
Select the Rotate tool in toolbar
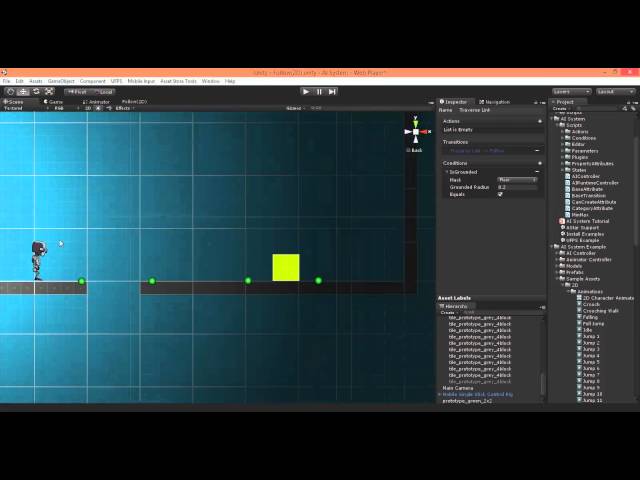(36, 92)
